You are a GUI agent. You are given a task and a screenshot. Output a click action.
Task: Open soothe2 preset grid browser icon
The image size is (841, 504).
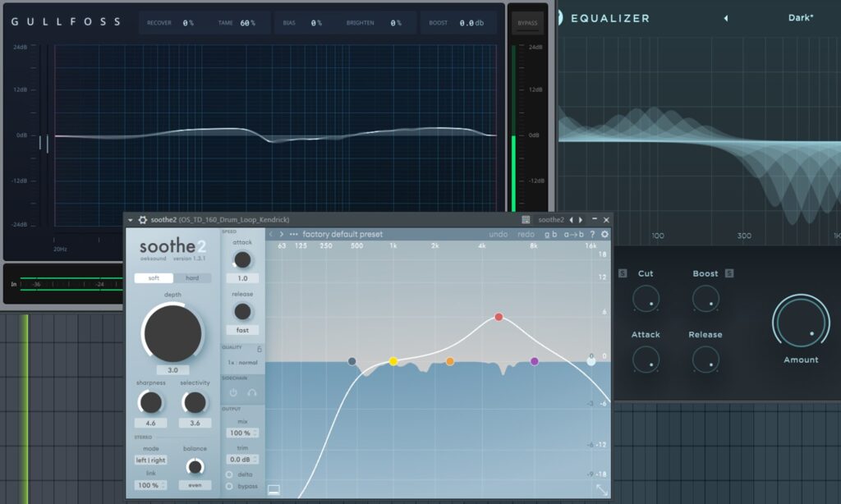526,220
